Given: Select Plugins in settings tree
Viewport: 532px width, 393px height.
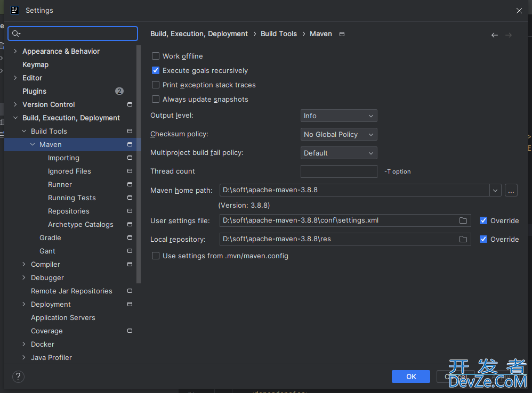Looking at the screenshot, I should pos(34,91).
